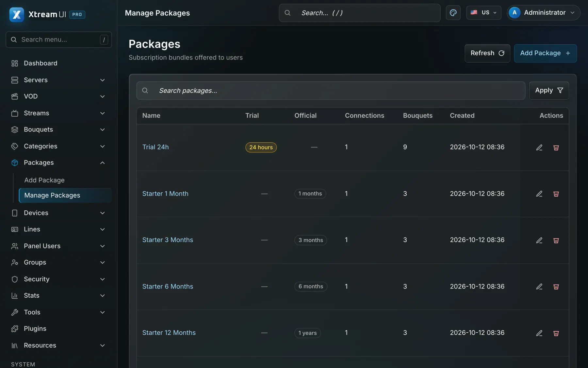Expand the VOD menu chevron
The width and height of the screenshot is (588, 368).
(103, 96)
